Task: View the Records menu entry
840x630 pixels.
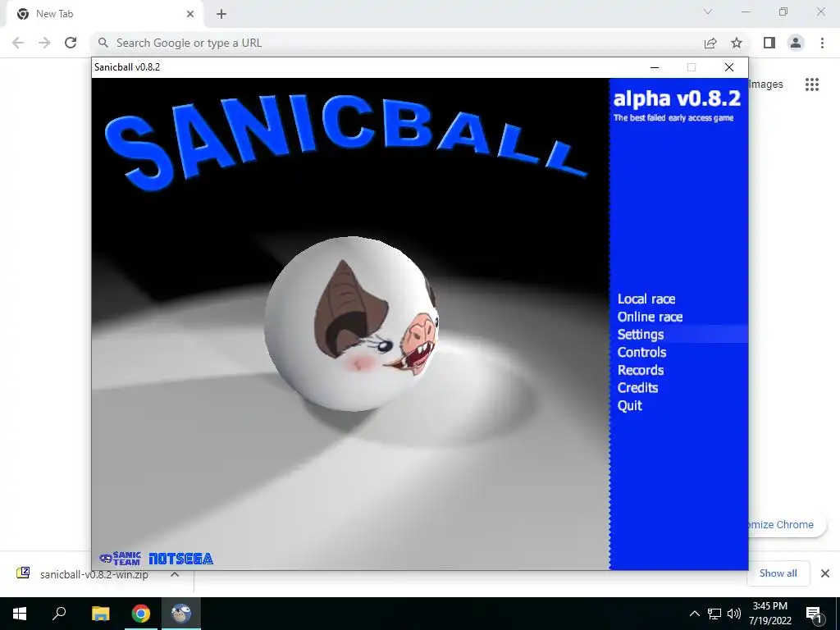Action: pyautogui.click(x=640, y=370)
